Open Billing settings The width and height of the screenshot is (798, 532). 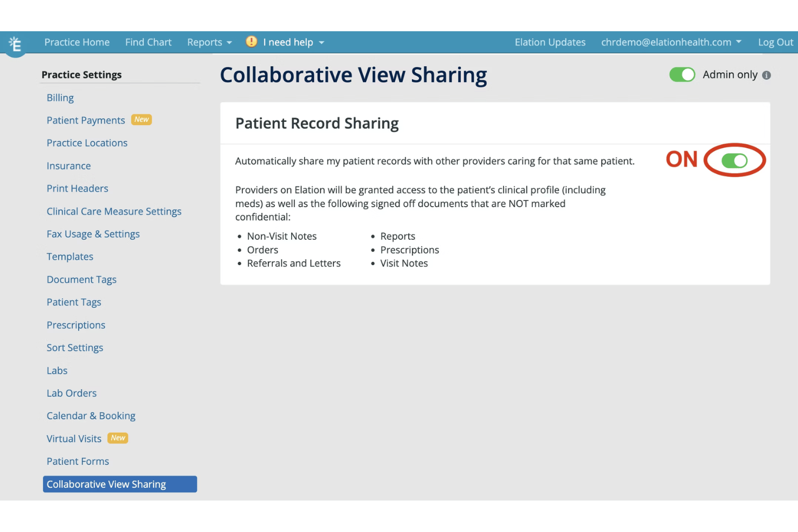pos(60,98)
